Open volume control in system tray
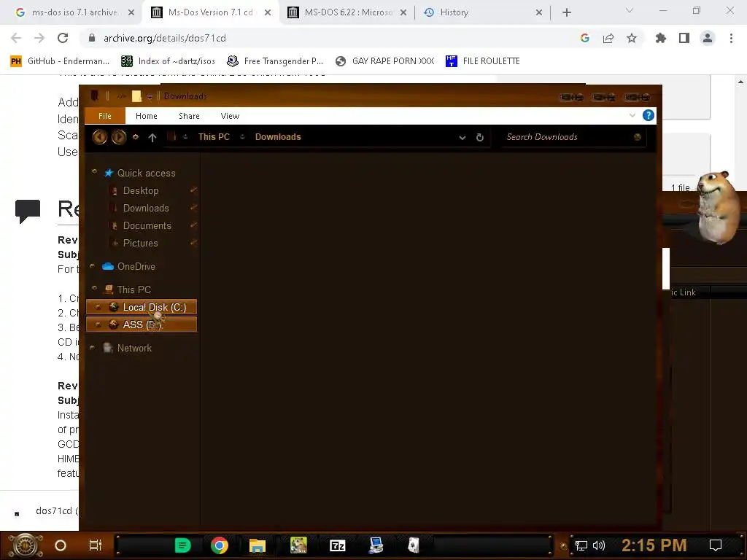 [x=599, y=545]
